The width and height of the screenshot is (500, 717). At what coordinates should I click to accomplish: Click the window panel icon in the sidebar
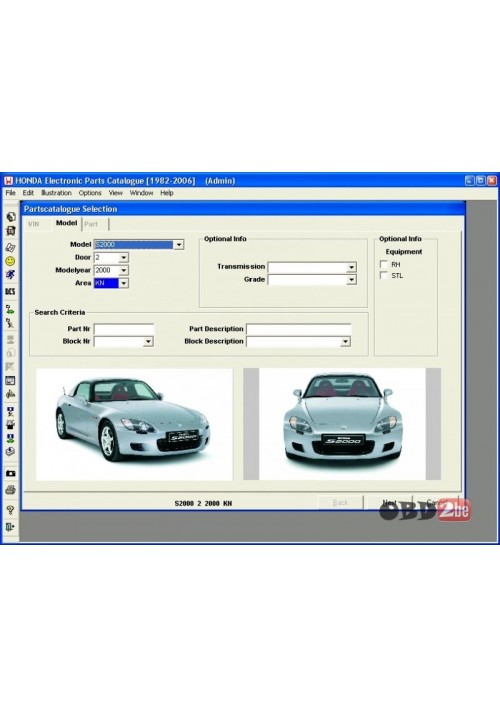tap(11, 380)
